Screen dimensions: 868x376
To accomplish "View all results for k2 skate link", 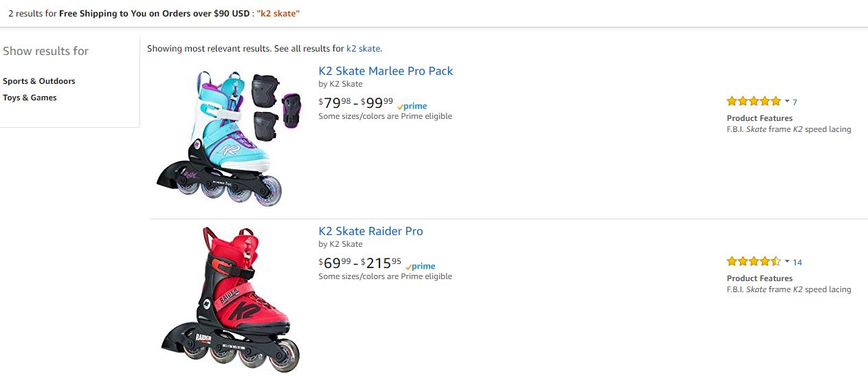I will (x=363, y=49).
